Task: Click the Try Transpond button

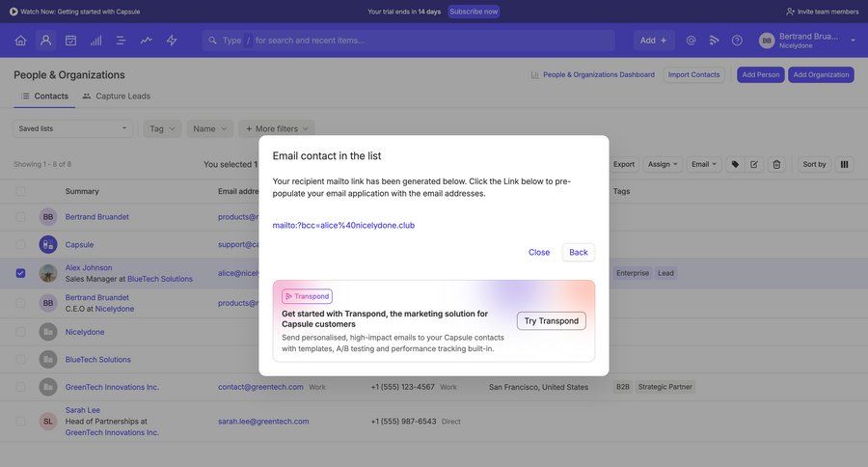Action: 552,320
